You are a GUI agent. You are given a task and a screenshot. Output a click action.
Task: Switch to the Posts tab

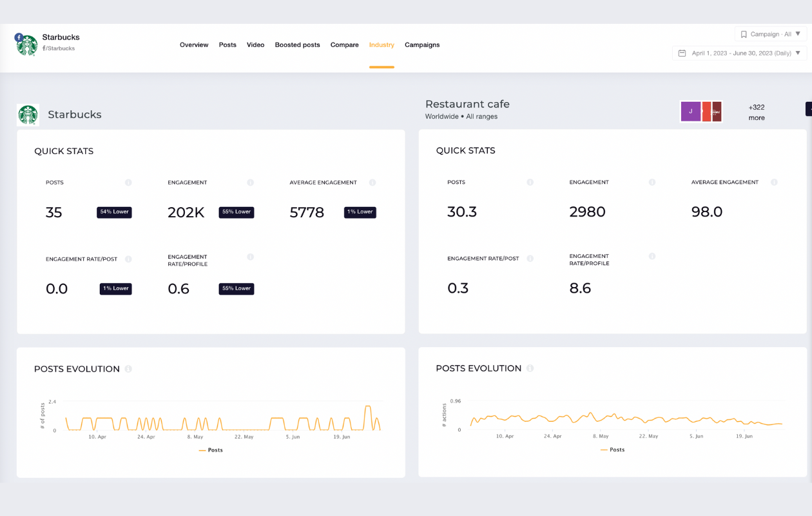tap(227, 45)
